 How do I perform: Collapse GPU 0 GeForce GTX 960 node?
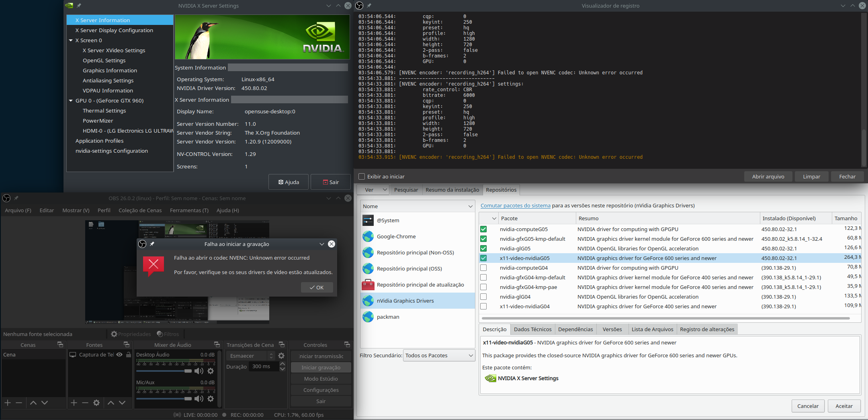point(71,100)
